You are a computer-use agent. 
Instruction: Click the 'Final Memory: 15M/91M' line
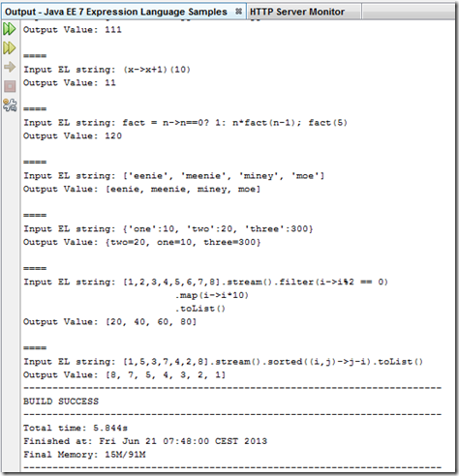point(84,455)
